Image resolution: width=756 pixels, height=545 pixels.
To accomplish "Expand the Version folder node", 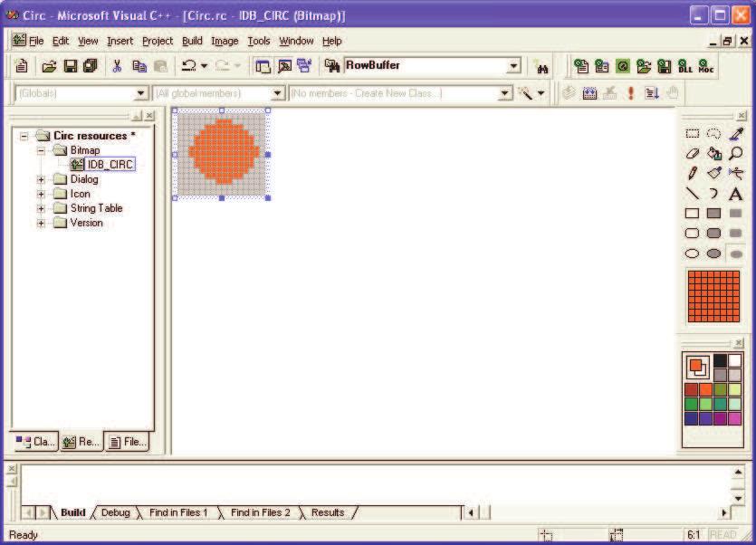I will (x=41, y=224).
